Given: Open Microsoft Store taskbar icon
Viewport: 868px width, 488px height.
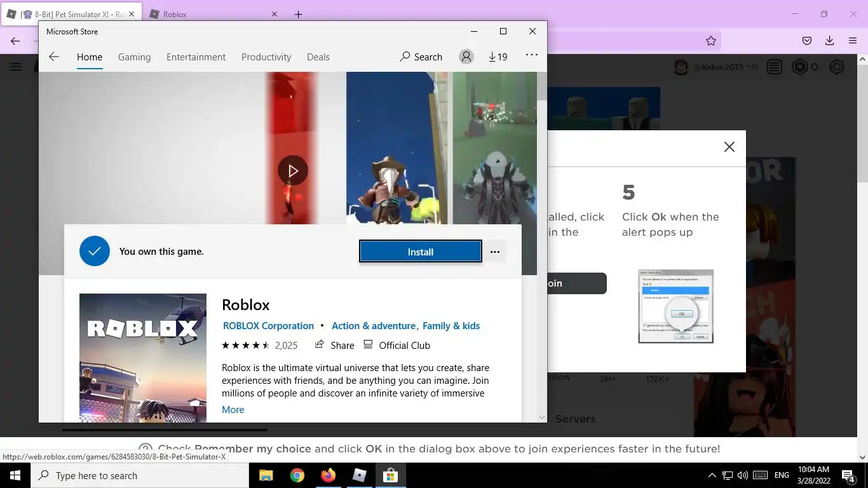Looking at the screenshot, I should 390,475.
